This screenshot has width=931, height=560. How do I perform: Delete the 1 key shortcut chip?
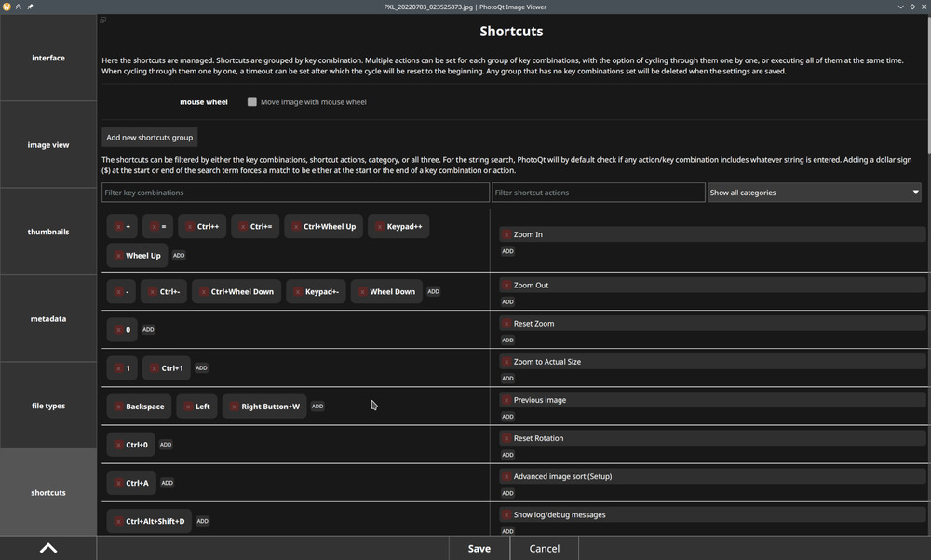(119, 368)
